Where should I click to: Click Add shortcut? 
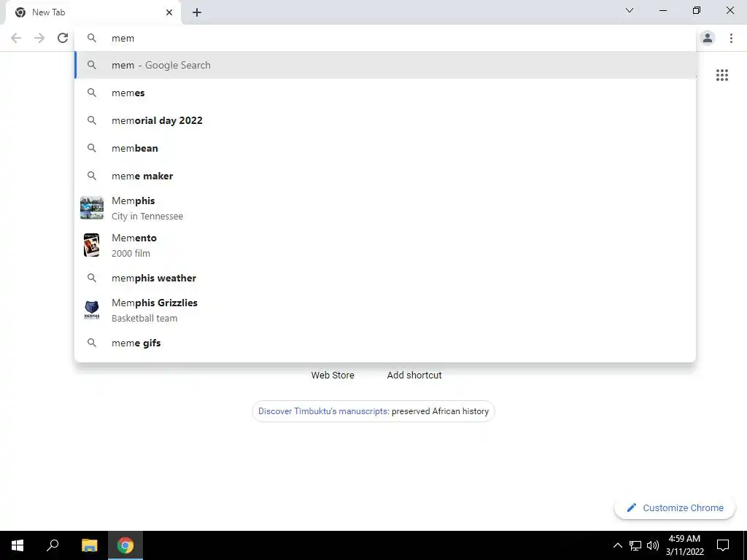coord(414,376)
